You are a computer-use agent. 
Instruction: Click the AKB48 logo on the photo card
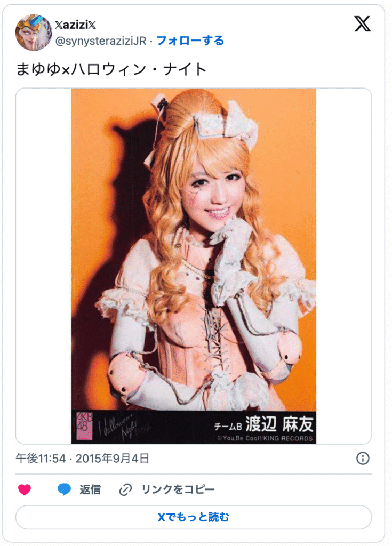(x=84, y=427)
